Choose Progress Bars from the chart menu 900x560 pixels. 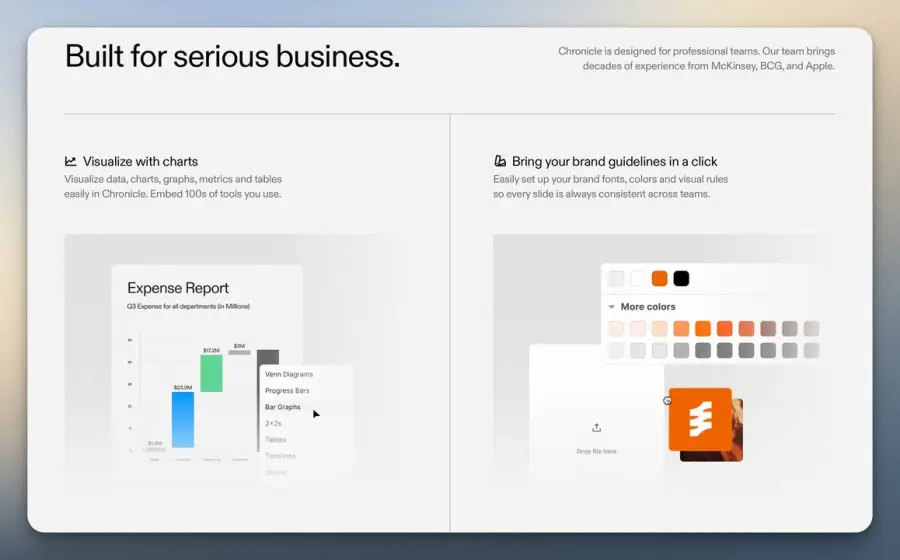tap(287, 391)
